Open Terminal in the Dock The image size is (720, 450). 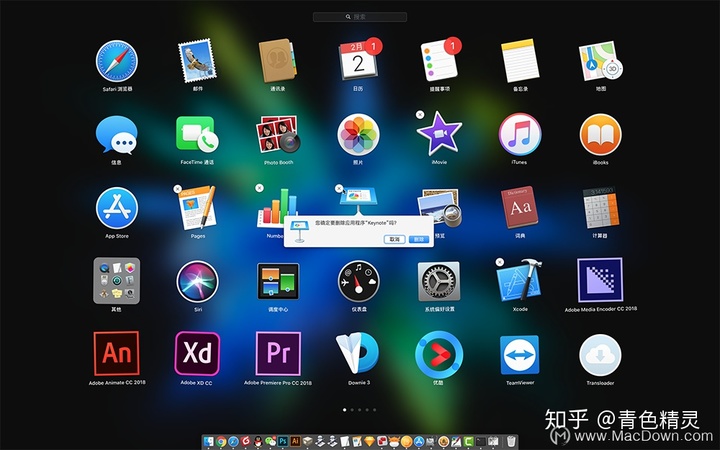click(x=481, y=441)
